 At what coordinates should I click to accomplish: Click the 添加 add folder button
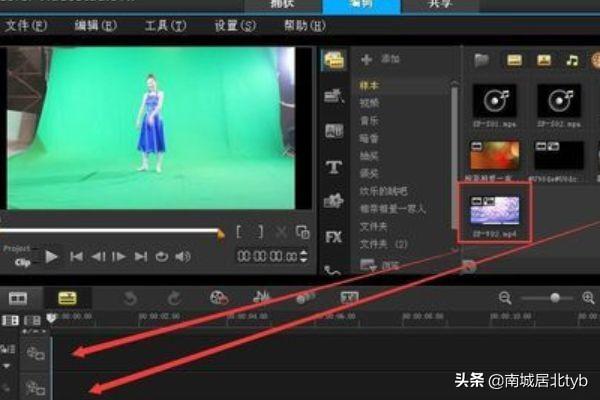pos(380,61)
